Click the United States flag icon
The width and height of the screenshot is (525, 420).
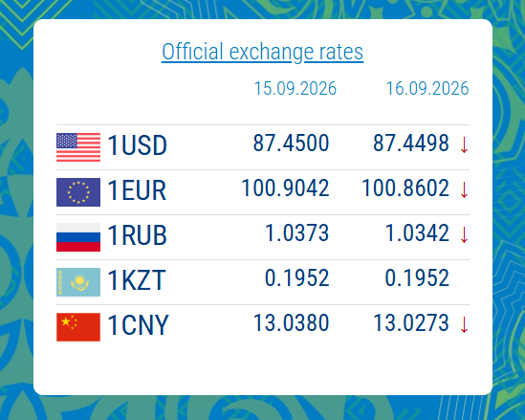click(78, 147)
